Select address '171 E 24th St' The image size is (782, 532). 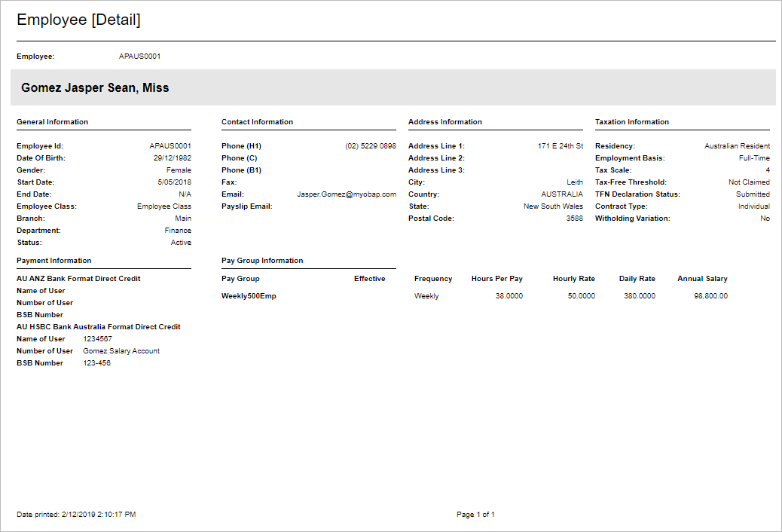tap(560, 146)
